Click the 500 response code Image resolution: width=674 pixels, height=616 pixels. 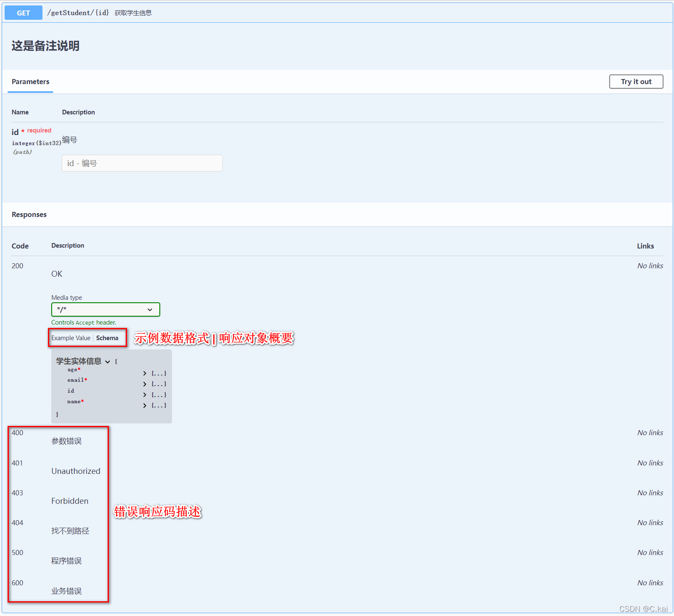17,553
